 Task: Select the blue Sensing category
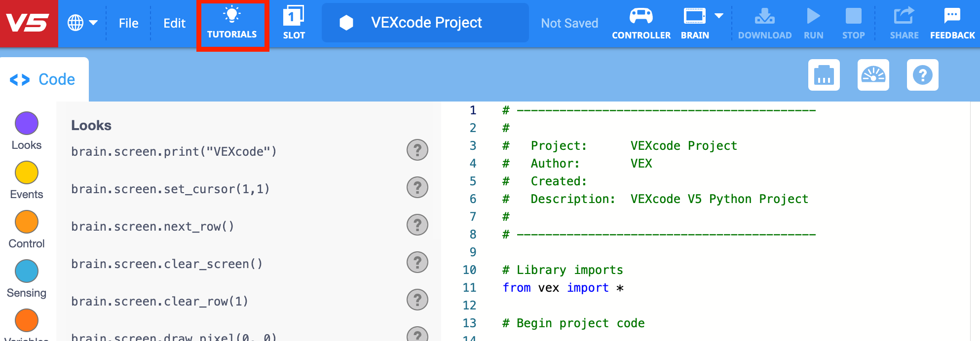tap(27, 271)
